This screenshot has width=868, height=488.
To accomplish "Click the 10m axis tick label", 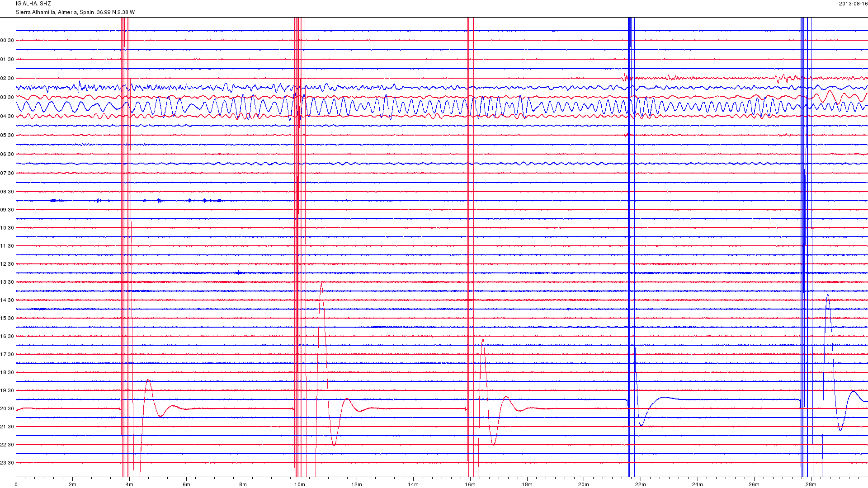I will tap(300, 484).
